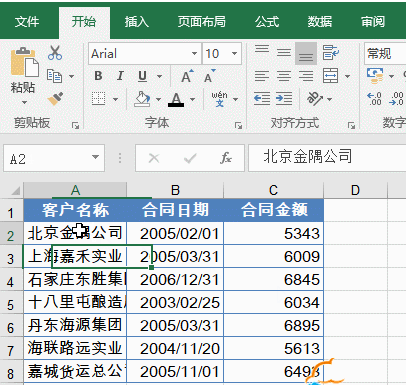Switch to the 公式 tab

(267, 22)
